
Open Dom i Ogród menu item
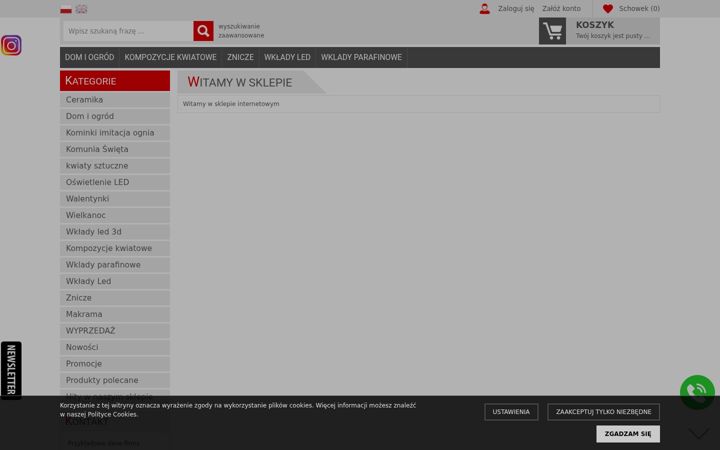tap(90, 57)
